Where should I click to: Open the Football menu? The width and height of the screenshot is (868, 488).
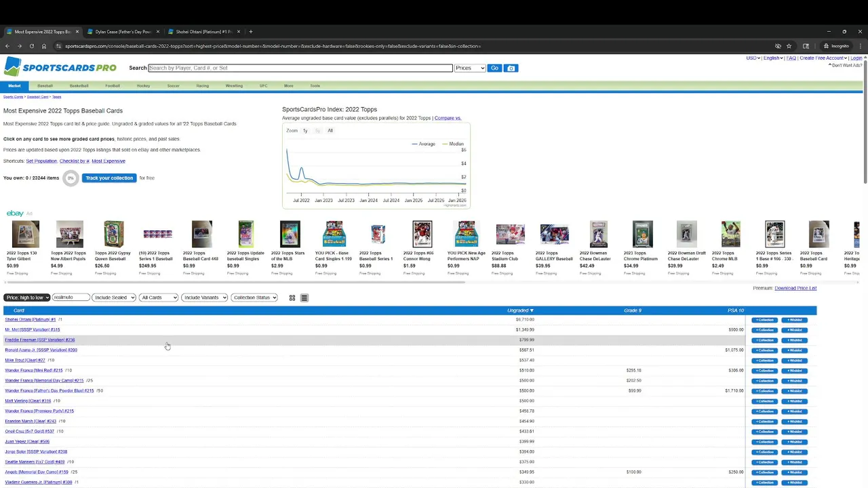click(x=113, y=86)
